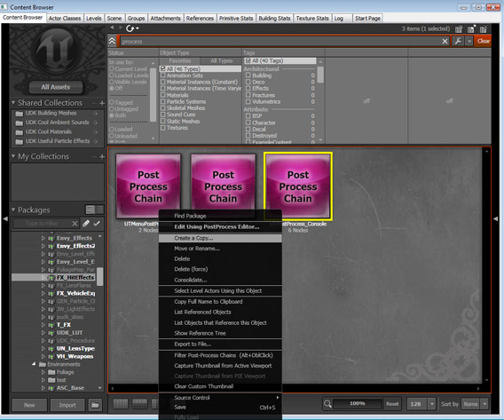Open the Sort by Name dropdown
The image size is (504, 420).
coord(484,404)
